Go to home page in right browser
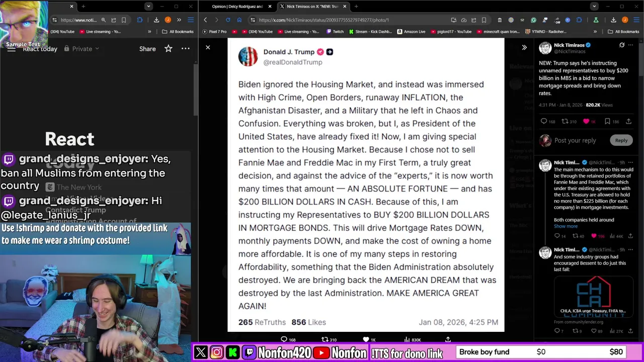The image size is (644, 362). (x=239, y=20)
